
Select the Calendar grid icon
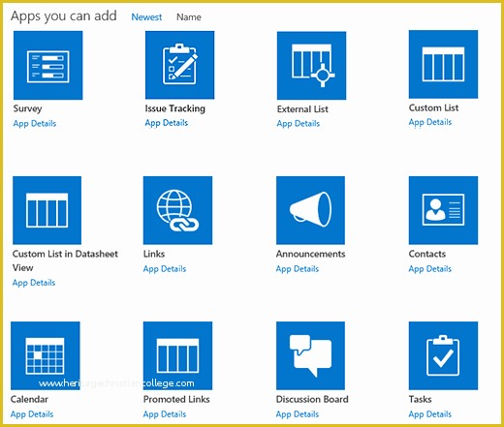[46, 355]
